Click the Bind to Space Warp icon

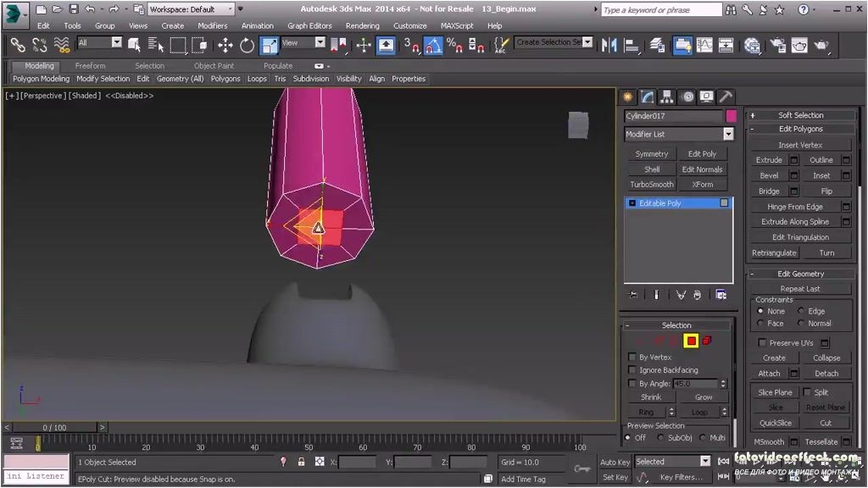tap(61, 46)
